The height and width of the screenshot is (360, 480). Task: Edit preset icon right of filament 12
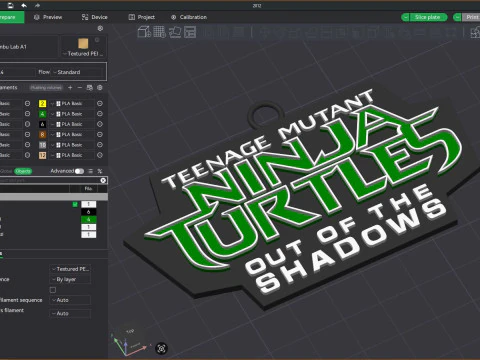(x=100, y=155)
